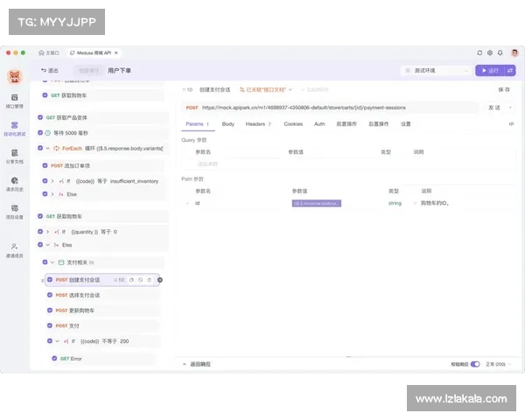The height and width of the screenshot is (420, 525).
Task: Open the user avatar menu
Action: pyautogui.click(x=514, y=52)
